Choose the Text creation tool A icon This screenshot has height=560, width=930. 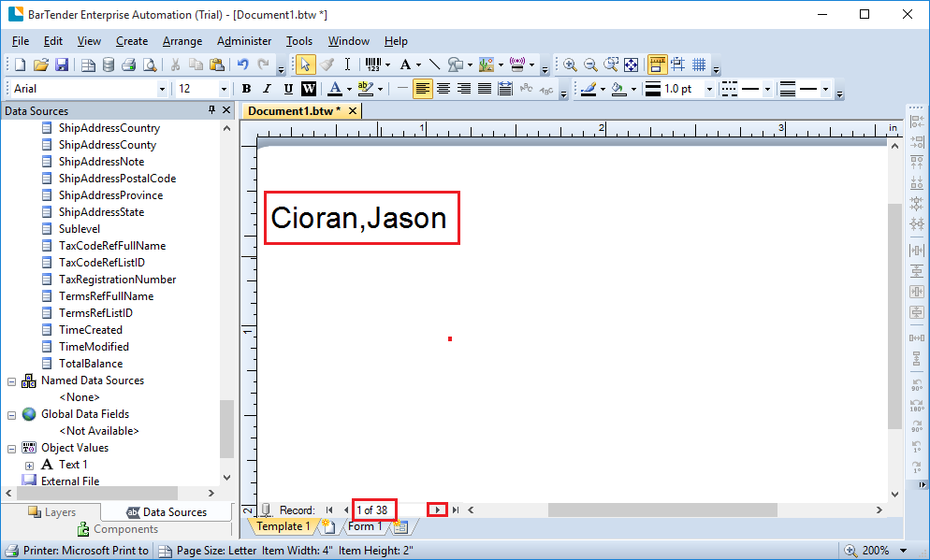[x=405, y=65]
